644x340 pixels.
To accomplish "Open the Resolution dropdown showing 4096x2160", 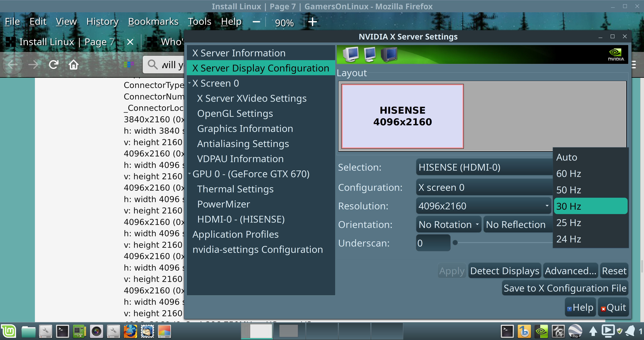I will (x=483, y=206).
